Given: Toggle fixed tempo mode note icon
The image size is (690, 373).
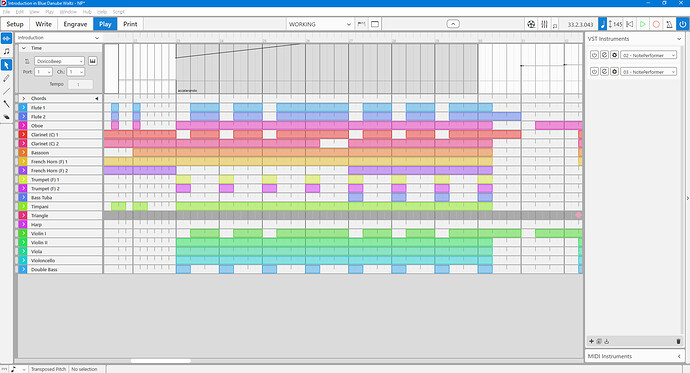Looking at the screenshot, I should 603,24.
